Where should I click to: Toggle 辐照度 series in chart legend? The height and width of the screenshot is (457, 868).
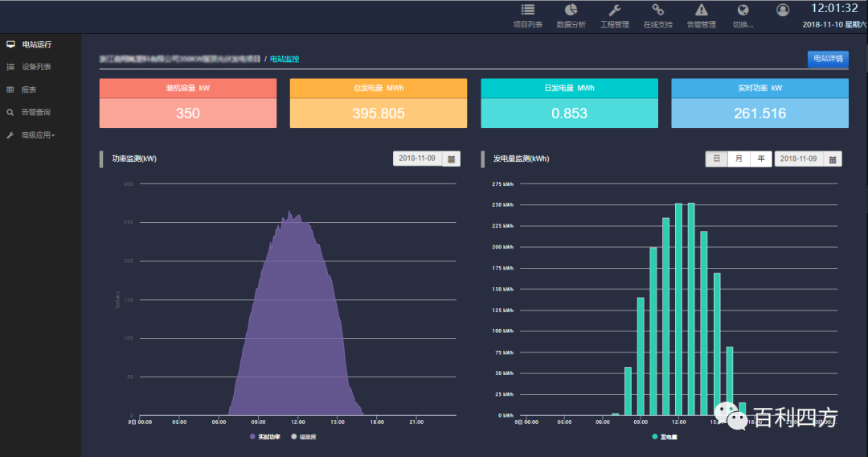tap(303, 437)
